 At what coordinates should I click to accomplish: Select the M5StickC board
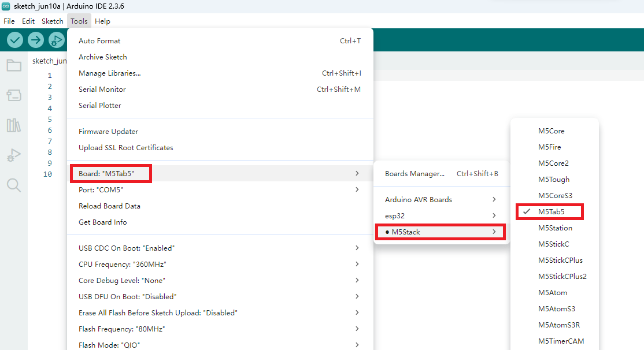click(x=554, y=244)
